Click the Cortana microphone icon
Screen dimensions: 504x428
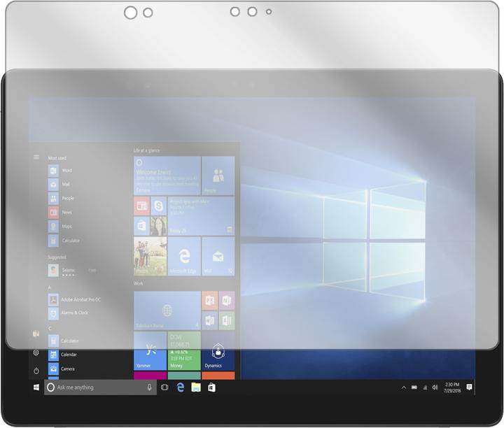(x=149, y=387)
